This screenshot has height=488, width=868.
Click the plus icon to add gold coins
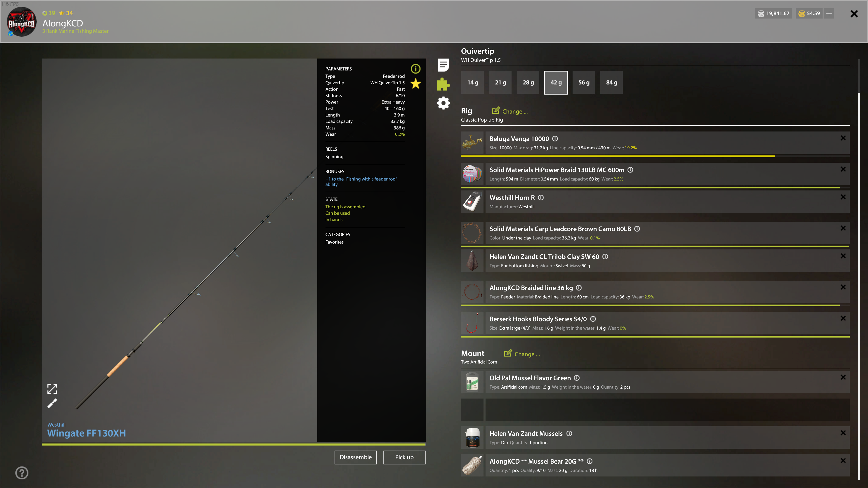[x=829, y=14]
